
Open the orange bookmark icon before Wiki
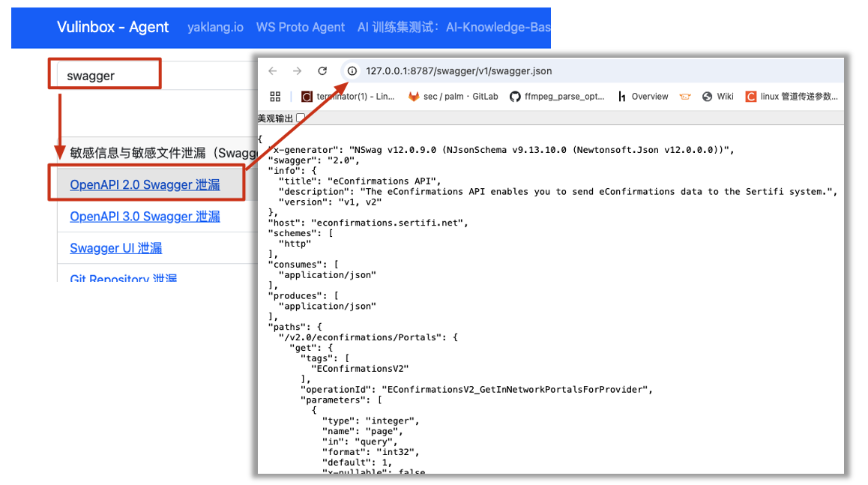pyautogui.click(x=685, y=97)
